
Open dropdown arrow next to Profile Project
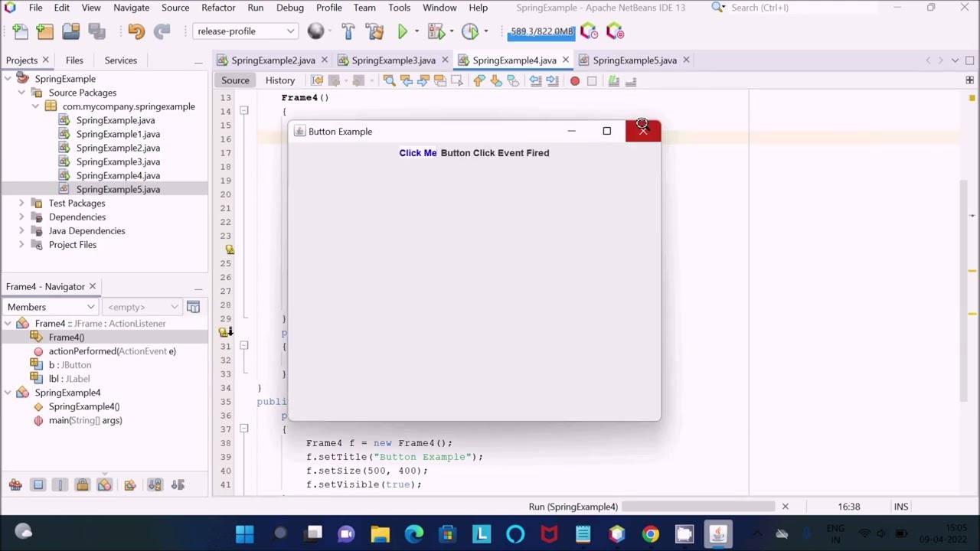[x=485, y=31]
